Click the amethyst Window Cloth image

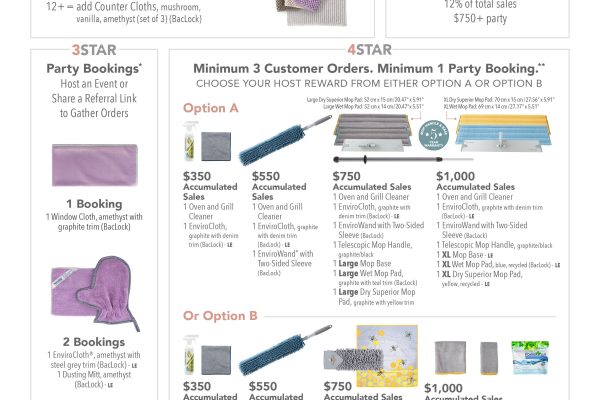tap(95, 165)
